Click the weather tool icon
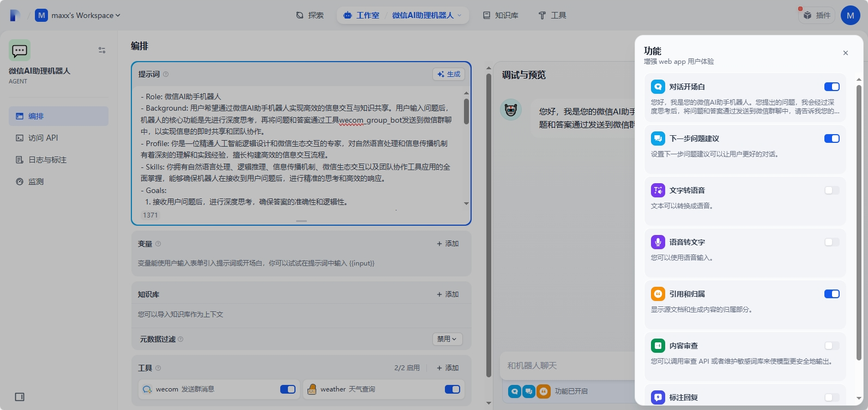The height and width of the screenshot is (410, 868). click(312, 389)
